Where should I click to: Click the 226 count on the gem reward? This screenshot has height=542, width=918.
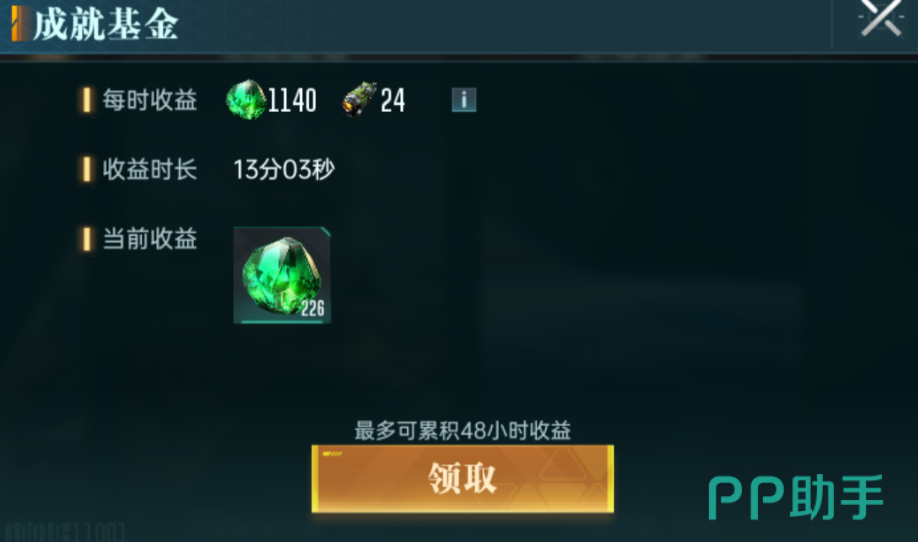pyautogui.click(x=313, y=308)
